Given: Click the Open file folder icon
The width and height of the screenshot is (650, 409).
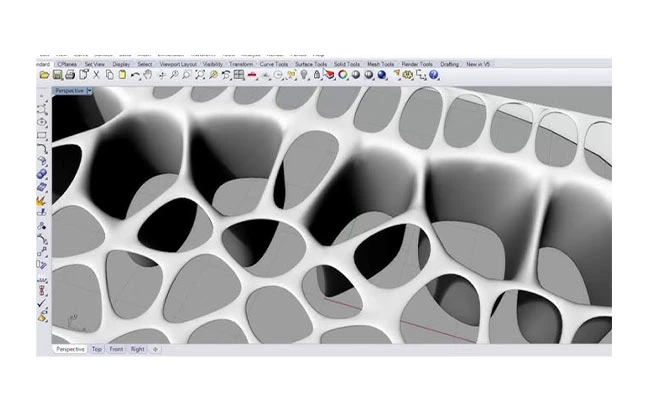Looking at the screenshot, I should (44, 75).
